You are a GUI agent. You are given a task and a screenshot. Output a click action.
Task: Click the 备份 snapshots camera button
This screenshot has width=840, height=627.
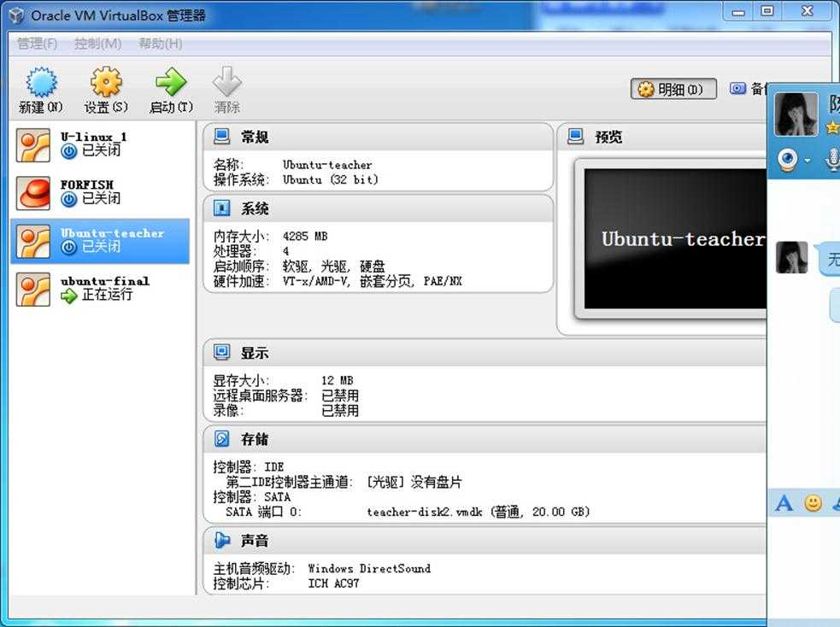(749, 88)
